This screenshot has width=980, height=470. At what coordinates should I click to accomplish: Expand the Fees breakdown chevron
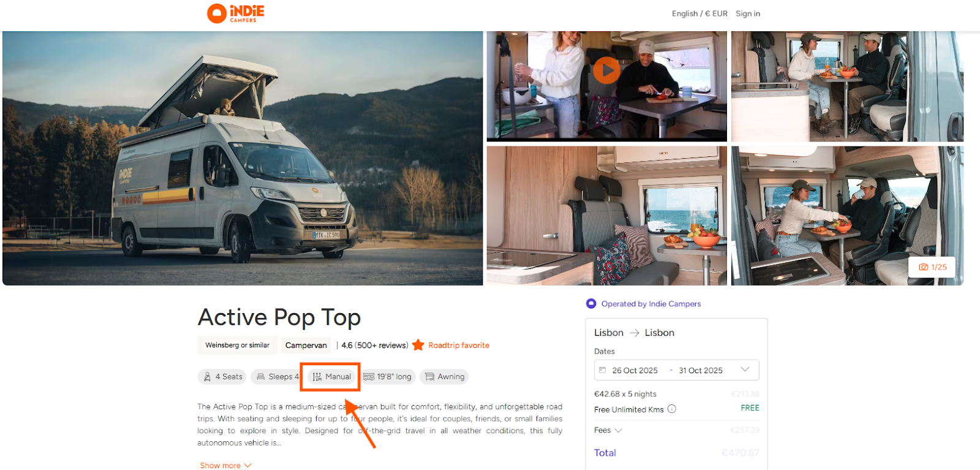click(618, 430)
